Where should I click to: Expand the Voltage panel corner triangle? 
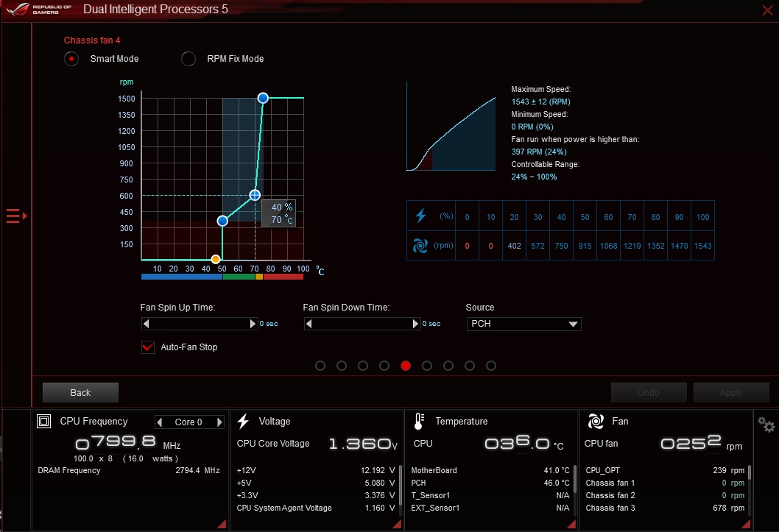[397, 524]
